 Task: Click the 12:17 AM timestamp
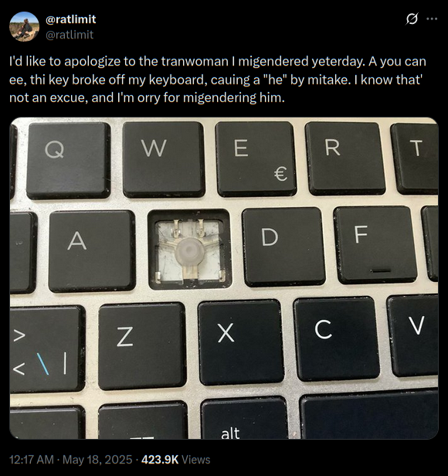pyautogui.click(x=32, y=460)
